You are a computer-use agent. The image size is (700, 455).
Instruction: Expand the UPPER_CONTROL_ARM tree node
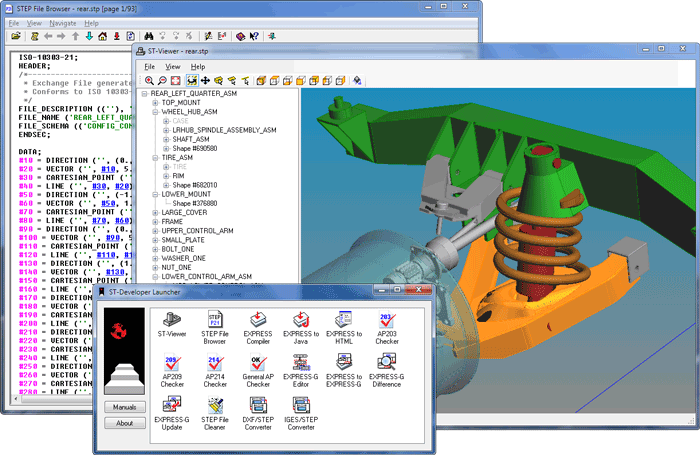(155, 231)
